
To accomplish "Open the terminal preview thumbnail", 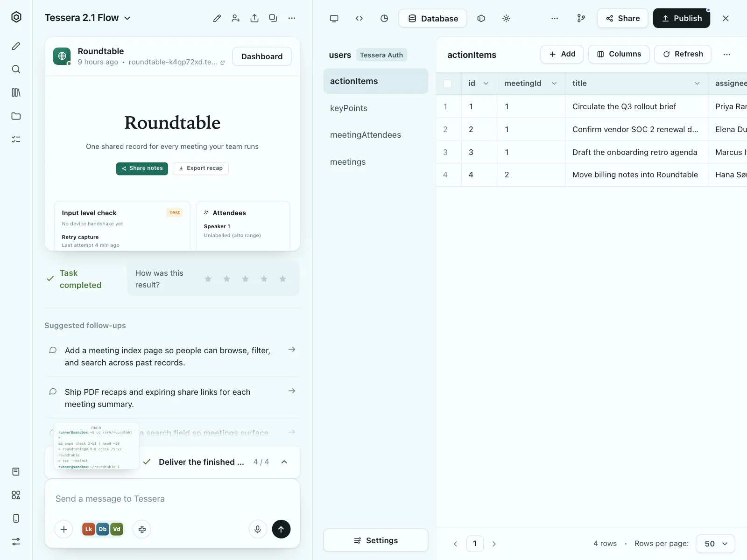I will [96, 446].
